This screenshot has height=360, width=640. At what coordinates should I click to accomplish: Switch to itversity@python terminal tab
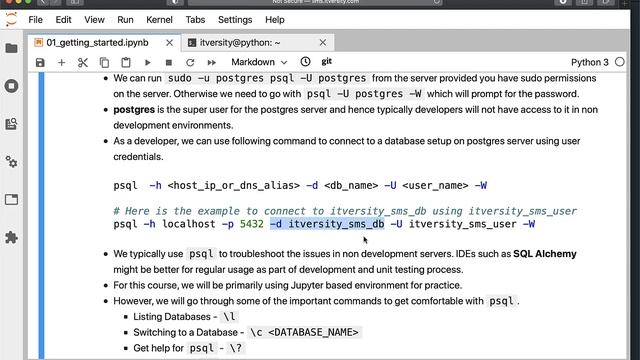pos(240,42)
